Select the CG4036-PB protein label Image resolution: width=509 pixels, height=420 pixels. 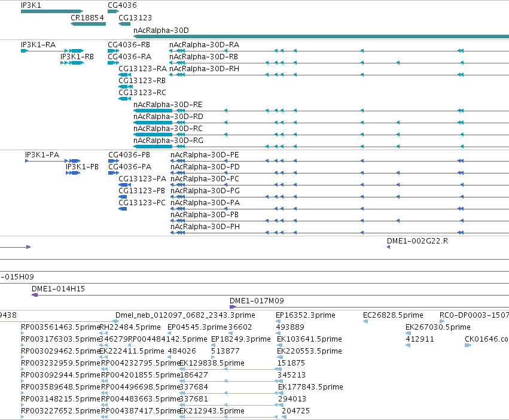(x=129, y=154)
